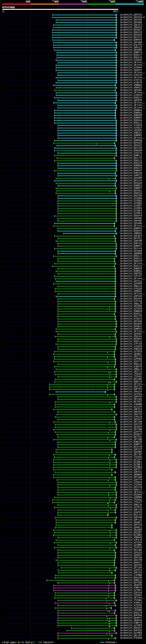
Task: Click the UniRef100_A5B1J5 label
Action: [x=131, y=304]
